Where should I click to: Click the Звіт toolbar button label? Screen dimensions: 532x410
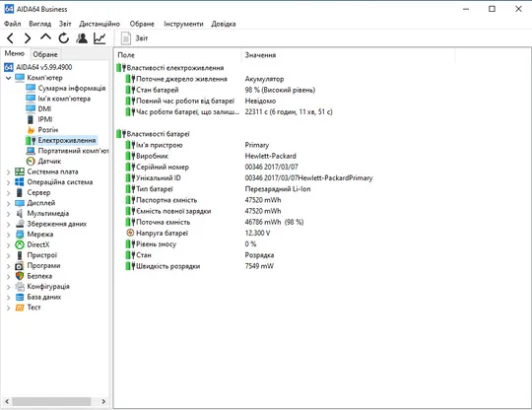[x=142, y=38]
